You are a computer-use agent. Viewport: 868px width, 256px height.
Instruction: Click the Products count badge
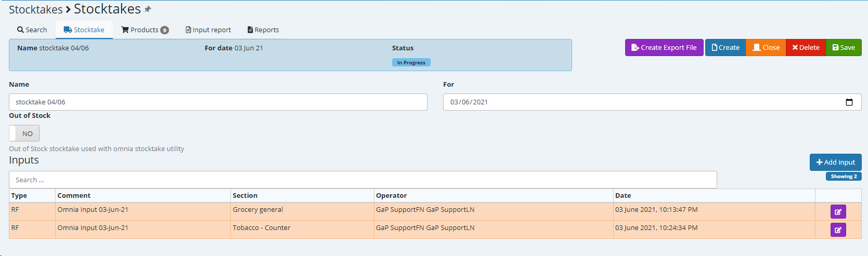(164, 30)
